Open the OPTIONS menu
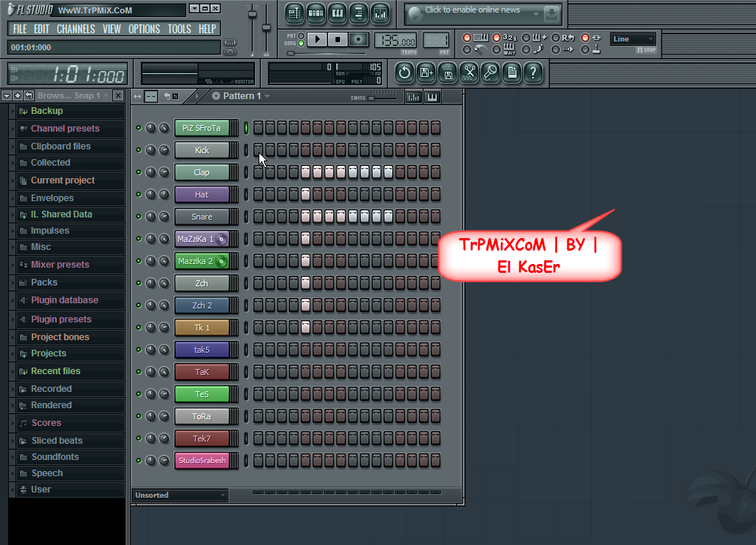The height and width of the screenshot is (545, 756). click(x=143, y=29)
